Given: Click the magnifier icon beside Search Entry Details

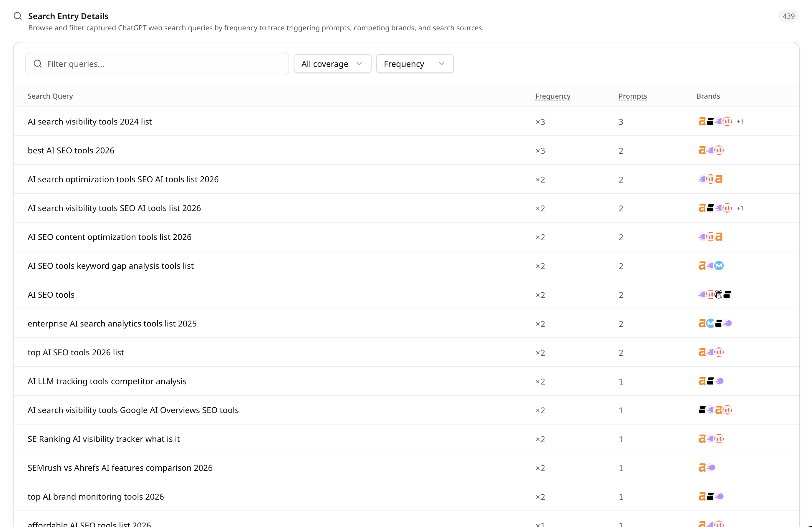Looking at the screenshot, I should pyautogui.click(x=18, y=16).
